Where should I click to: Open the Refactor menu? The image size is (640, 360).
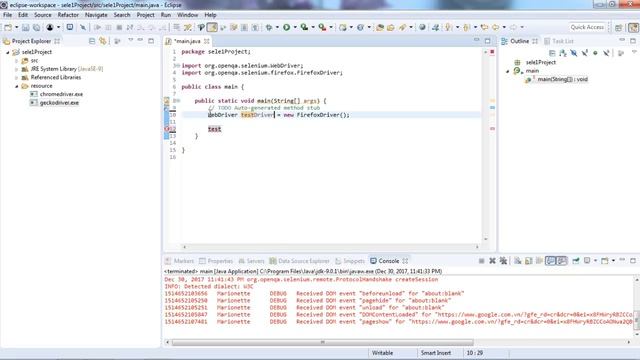(x=68, y=15)
